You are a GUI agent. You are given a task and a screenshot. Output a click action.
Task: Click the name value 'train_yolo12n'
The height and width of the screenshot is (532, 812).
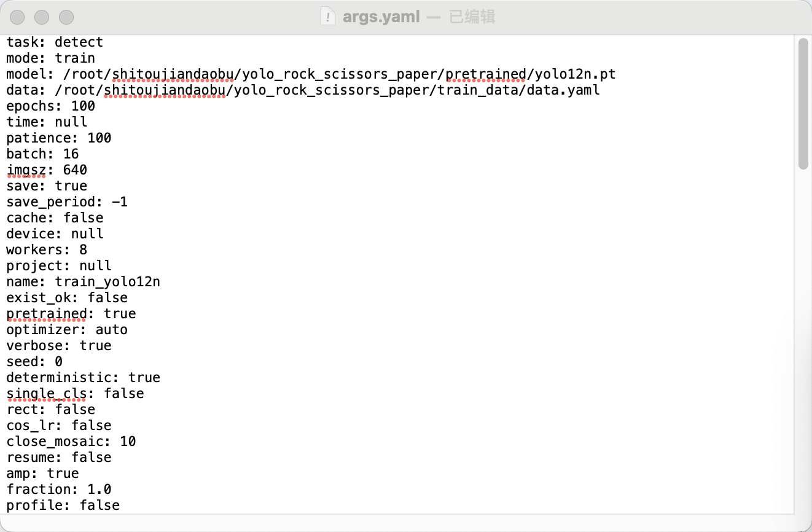pyautogui.click(x=107, y=282)
